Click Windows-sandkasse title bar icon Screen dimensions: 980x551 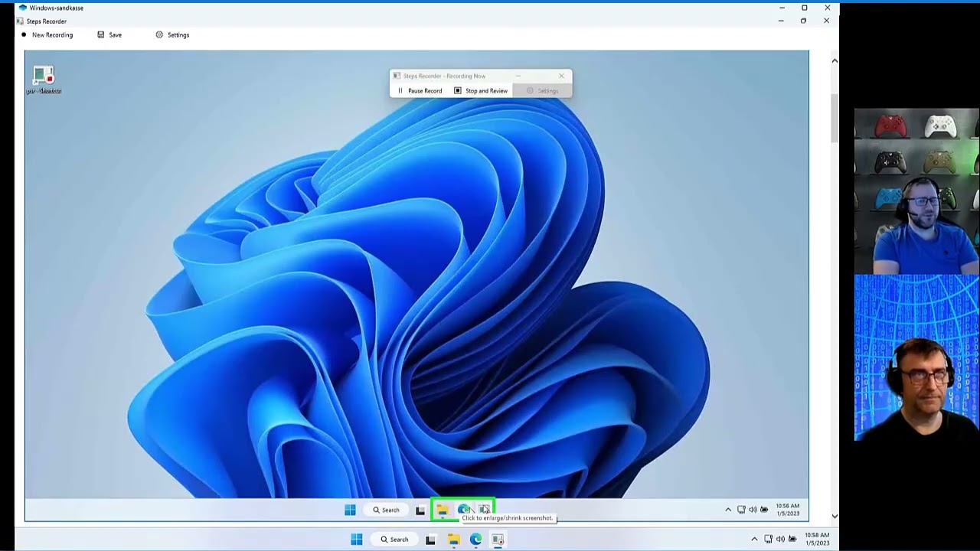pos(23,8)
